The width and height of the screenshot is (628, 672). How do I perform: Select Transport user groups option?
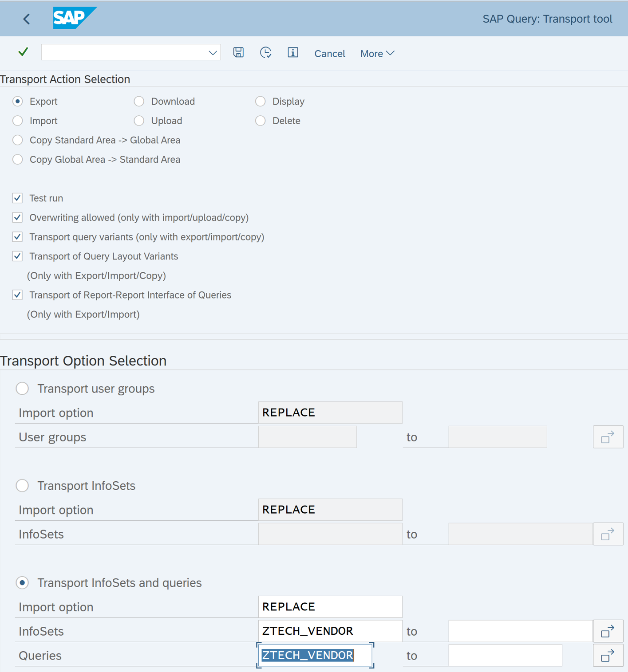[x=22, y=389]
